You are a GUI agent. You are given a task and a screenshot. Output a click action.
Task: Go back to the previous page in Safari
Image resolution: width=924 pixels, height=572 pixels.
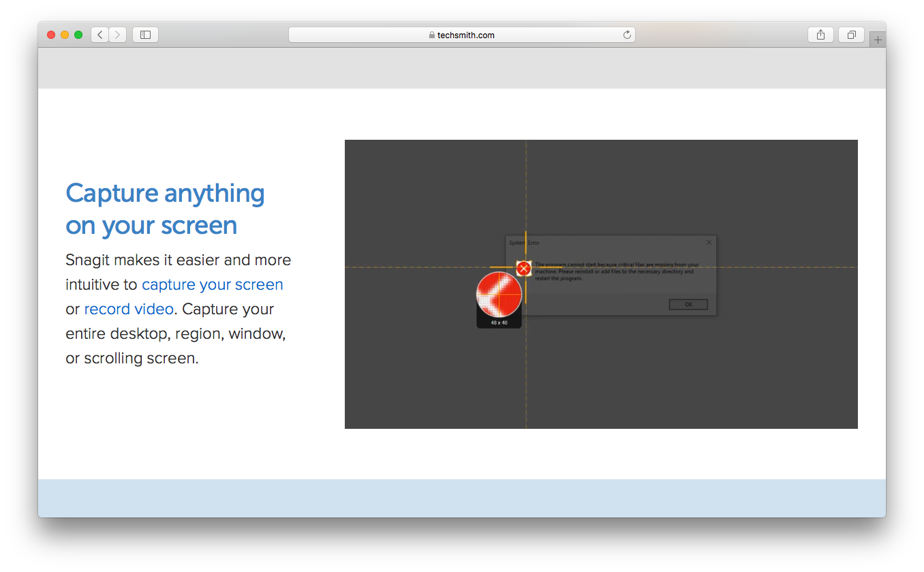[x=100, y=35]
